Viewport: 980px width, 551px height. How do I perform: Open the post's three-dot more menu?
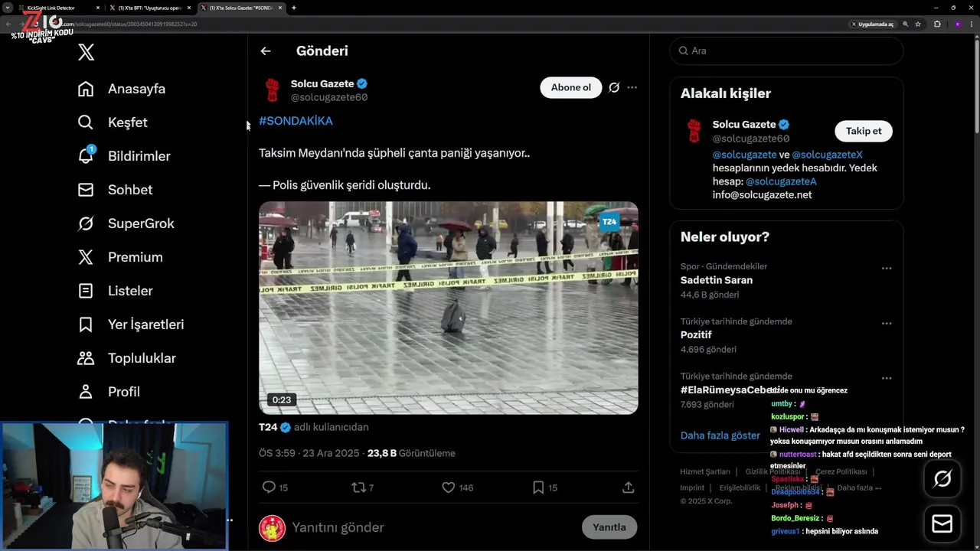tap(632, 87)
